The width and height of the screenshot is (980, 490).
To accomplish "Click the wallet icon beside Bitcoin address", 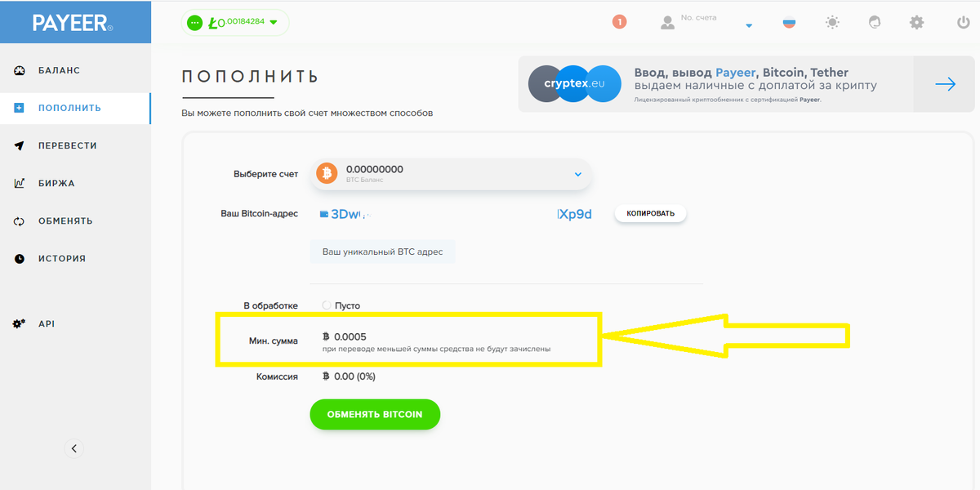I will 324,214.
